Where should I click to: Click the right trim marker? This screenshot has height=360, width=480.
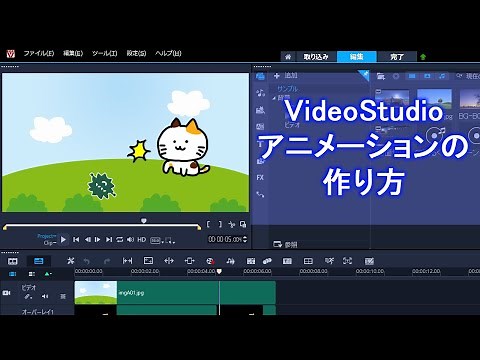tap(199, 228)
